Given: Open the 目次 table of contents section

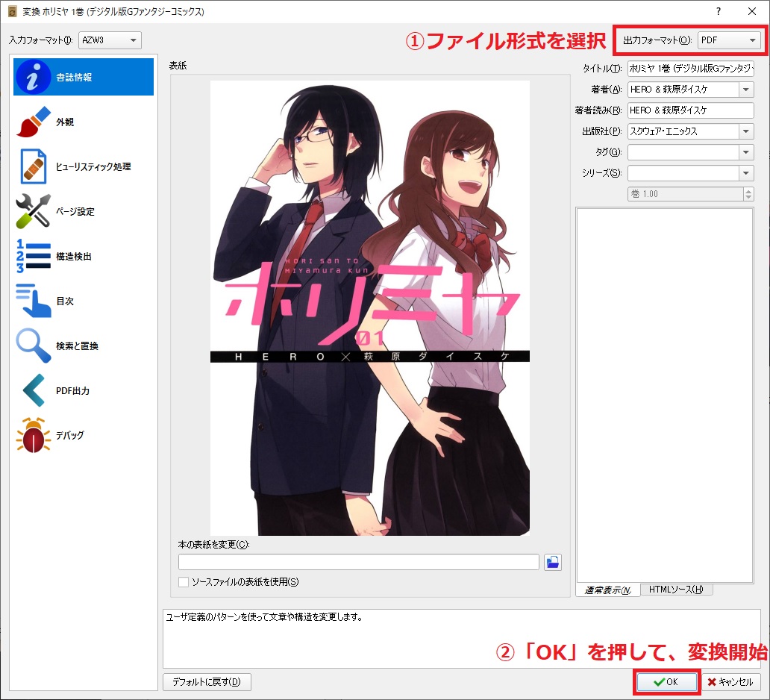Looking at the screenshot, I should click(84, 301).
